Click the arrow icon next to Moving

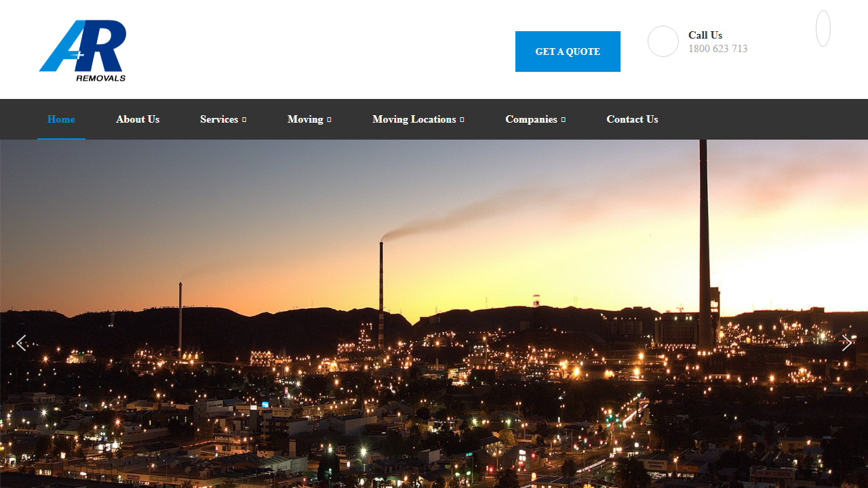(329, 120)
